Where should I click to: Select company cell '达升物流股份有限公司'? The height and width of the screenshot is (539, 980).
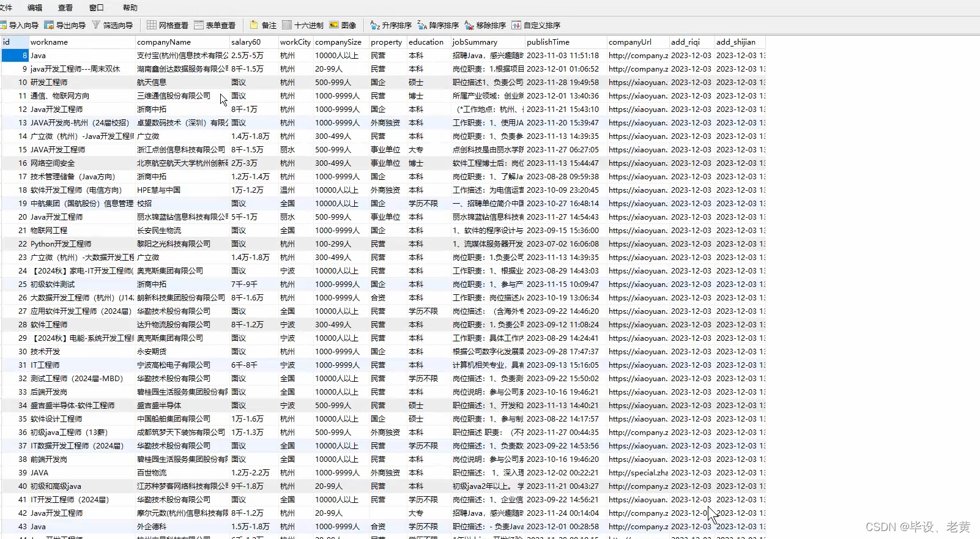point(182,325)
